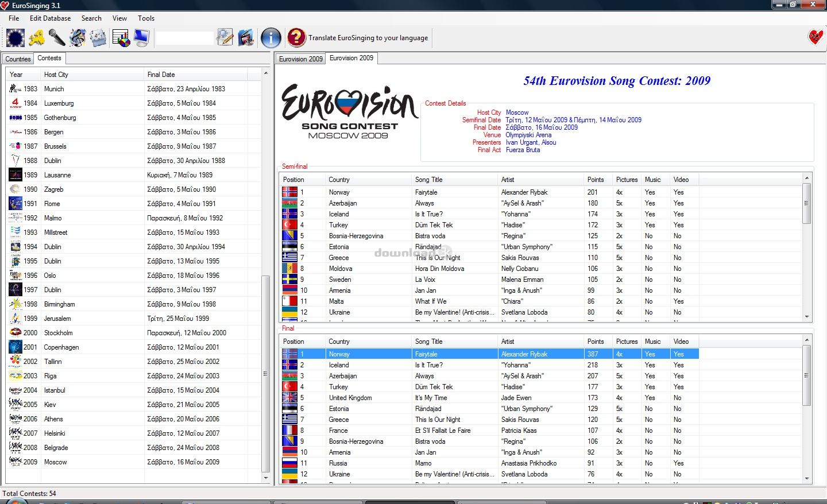Click the EuroSinging app icon in title bar
The width and height of the screenshot is (827, 504).
pyautogui.click(x=5, y=5)
